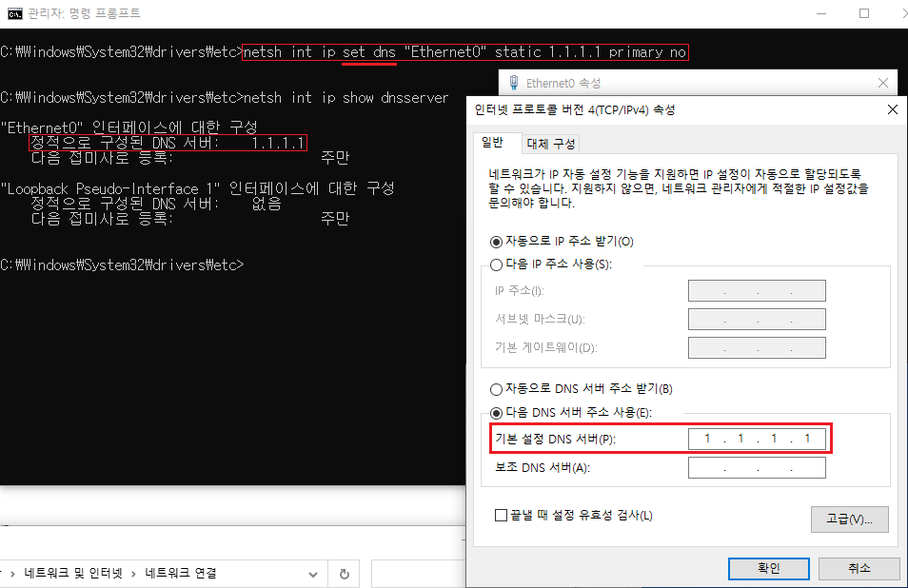Screen dimensions: 908x588
Task: Switch to the 일반 tab
Action: click(x=493, y=143)
